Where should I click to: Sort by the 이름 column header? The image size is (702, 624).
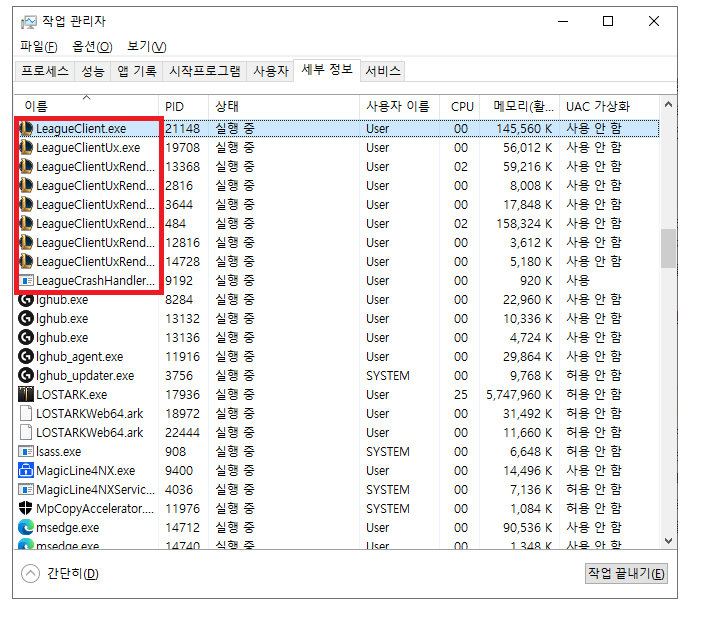click(x=86, y=107)
